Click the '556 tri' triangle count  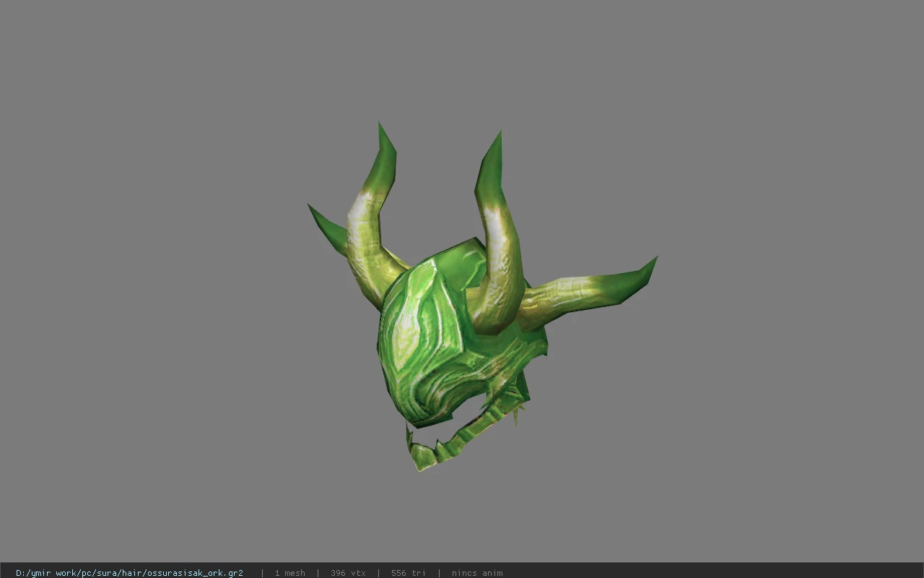click(408, 573)
